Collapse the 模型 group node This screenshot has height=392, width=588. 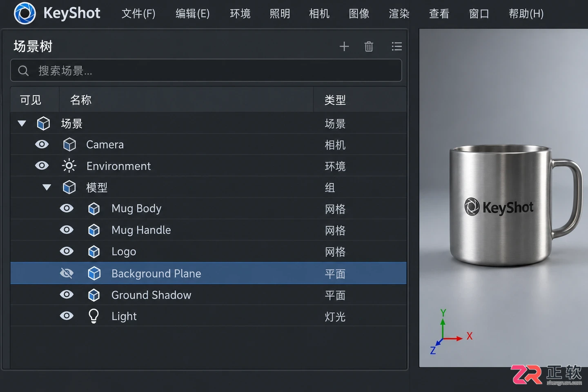[x=47, y=187]
